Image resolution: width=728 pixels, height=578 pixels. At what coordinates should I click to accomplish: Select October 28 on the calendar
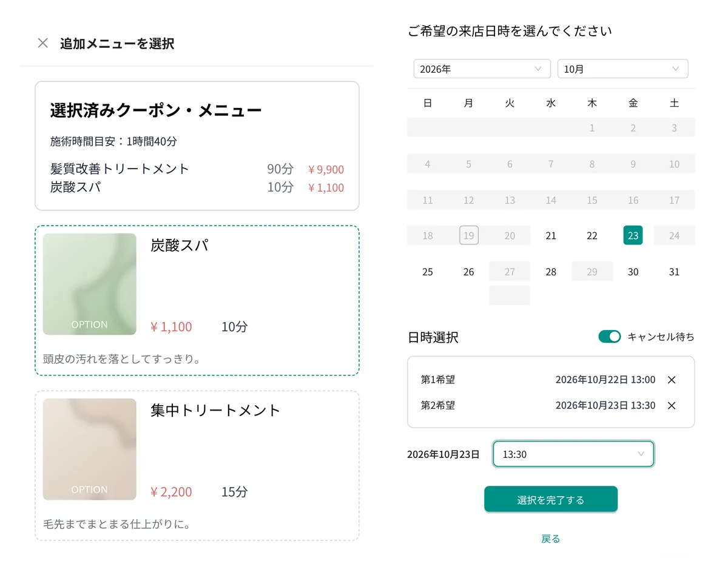(x=551, y=272)
